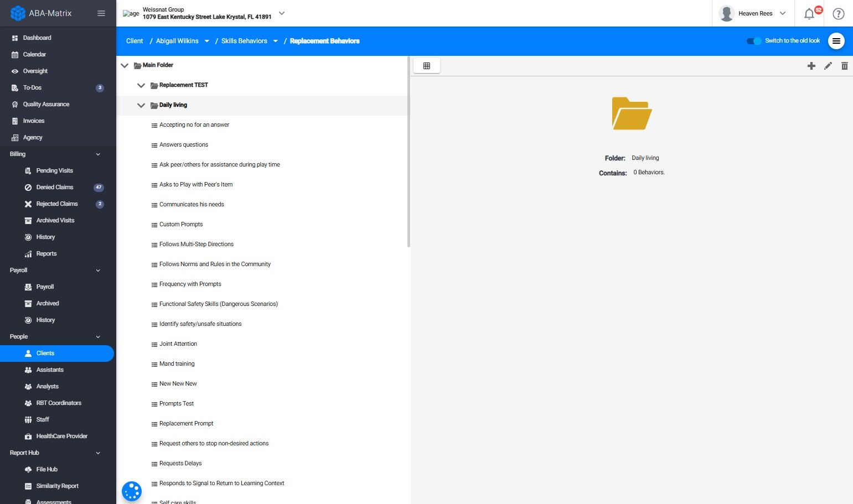The height and width of the screenshot is (504, 853).
Task: Select Mand training behavior
Action: point(177,364)
